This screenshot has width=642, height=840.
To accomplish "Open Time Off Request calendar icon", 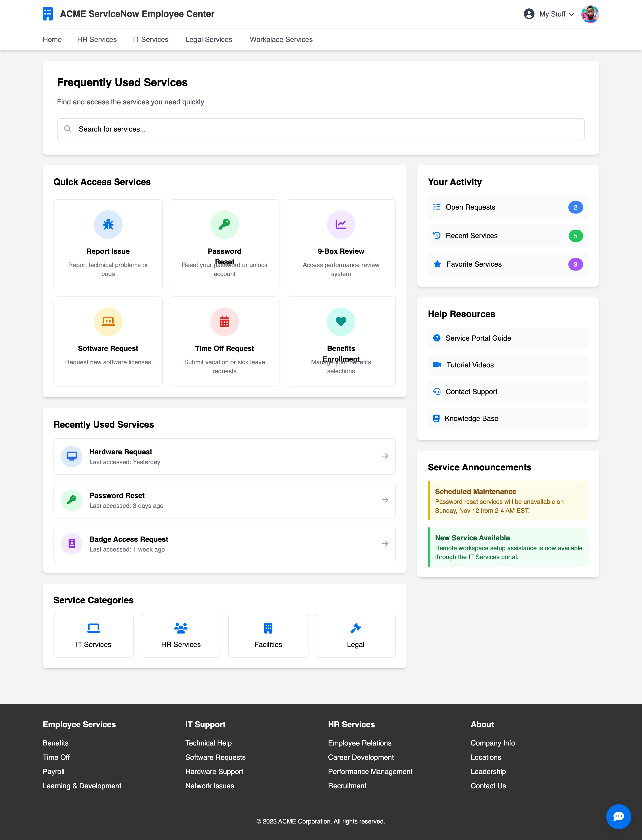I will tap(225, 321).
